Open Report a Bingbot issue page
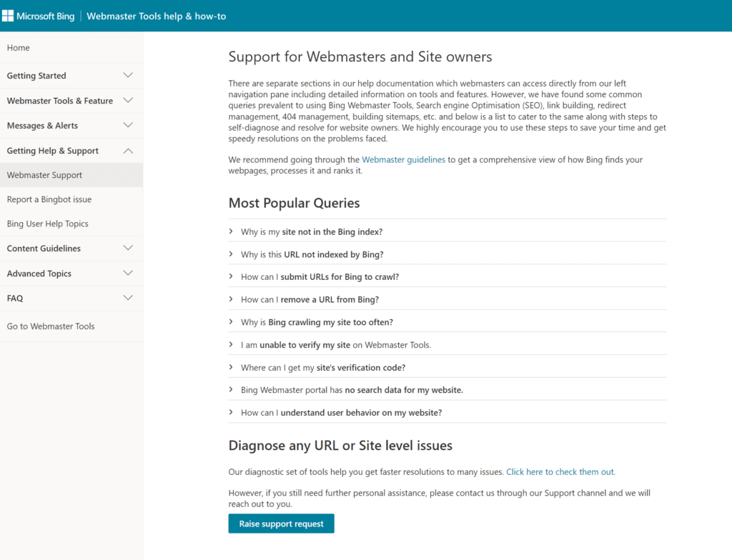Viewport: 732px width, 560px height. click(x=49, y=199)
